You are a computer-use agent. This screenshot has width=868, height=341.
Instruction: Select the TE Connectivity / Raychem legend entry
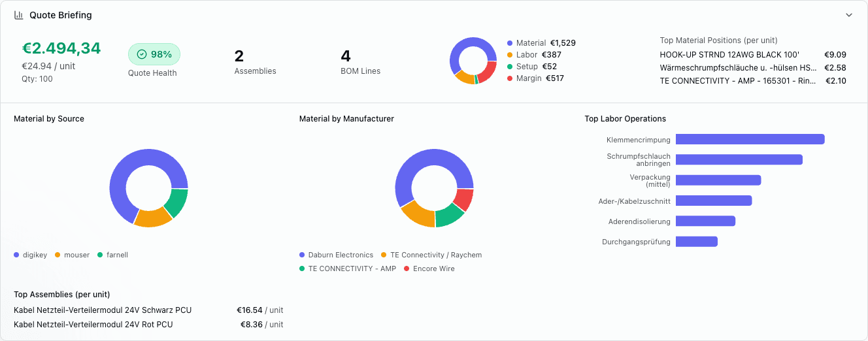point(431,255)
